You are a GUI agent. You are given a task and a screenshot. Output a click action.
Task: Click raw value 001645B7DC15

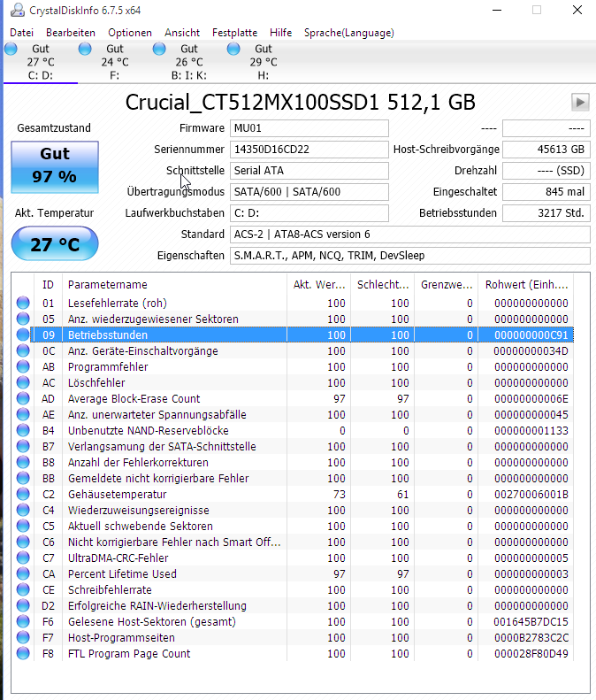click(x=531, y=621)
